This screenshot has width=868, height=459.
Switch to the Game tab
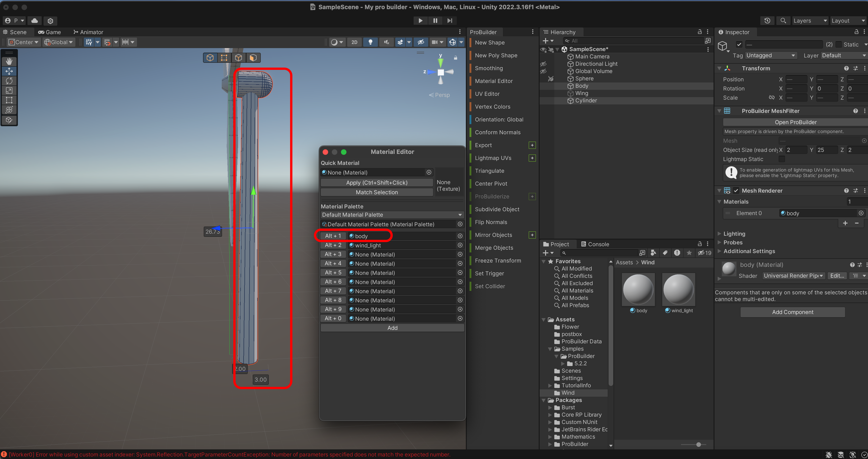pyautogui.click(x=49, y=32)
